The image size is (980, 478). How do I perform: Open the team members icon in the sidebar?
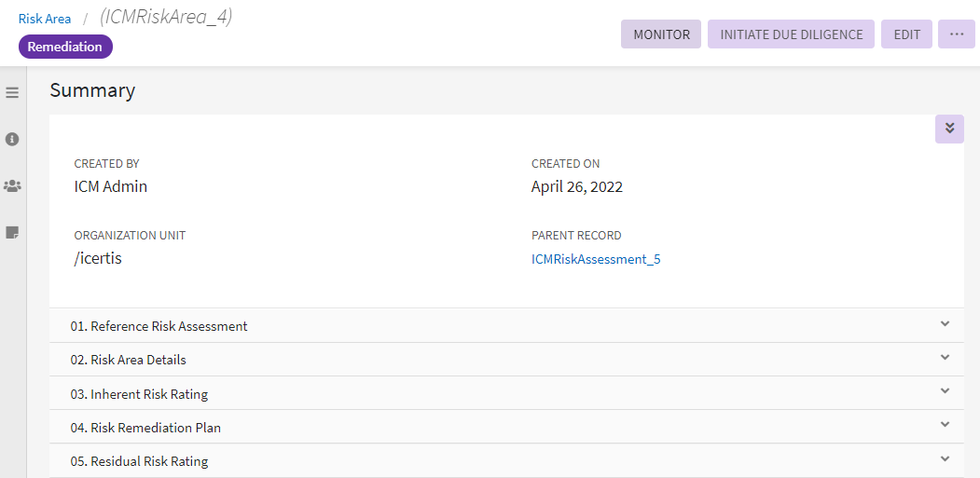(12, 185)
